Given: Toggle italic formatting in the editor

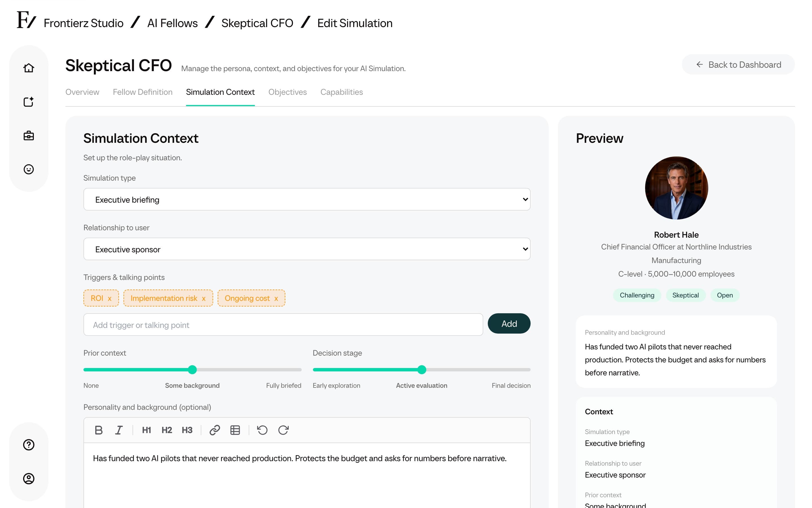Looking at the screenshot, I should (x=119, y=430).
